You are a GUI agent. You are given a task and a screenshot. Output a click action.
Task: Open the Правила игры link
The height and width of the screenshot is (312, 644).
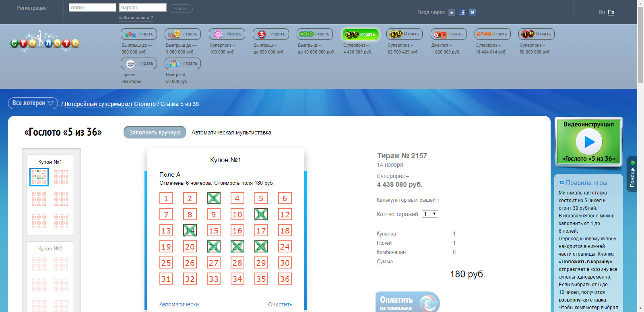click(586, 183)
